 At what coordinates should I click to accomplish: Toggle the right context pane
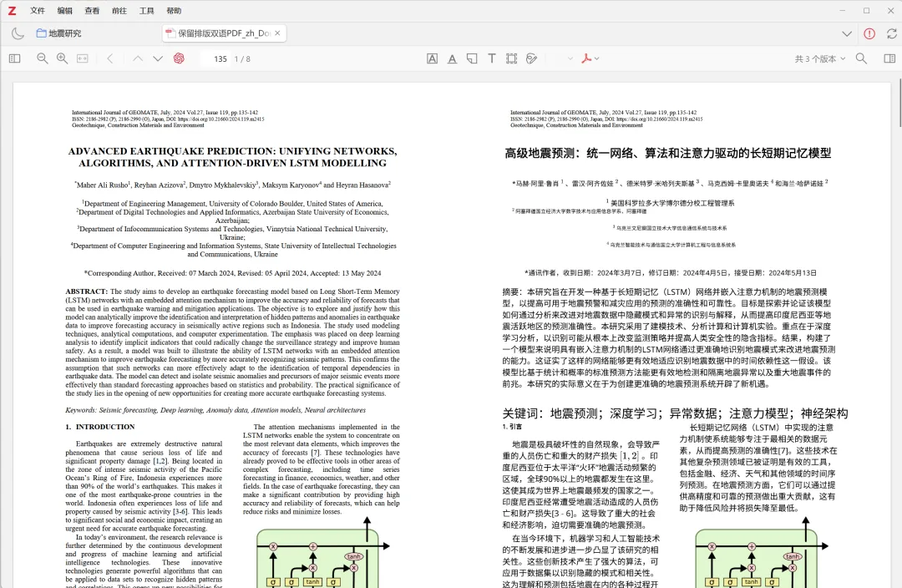pyautogui.click(x=889, y=58)
